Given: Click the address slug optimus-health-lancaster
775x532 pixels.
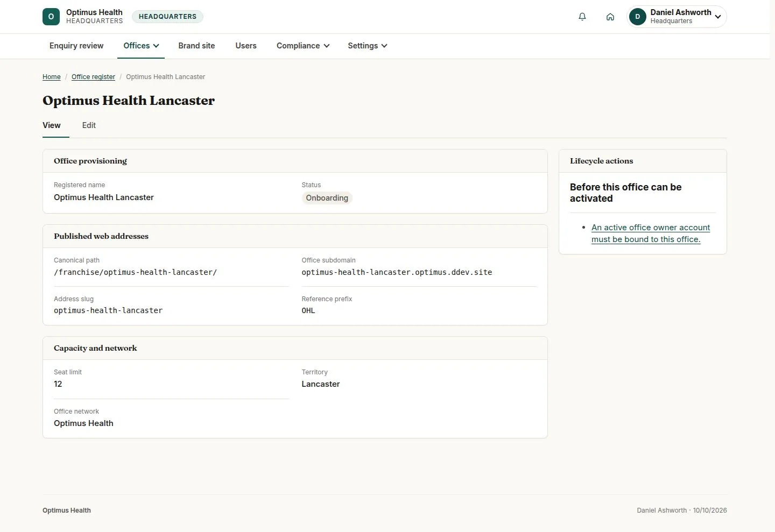Looking at the screenshot, I should pos(108,310).
